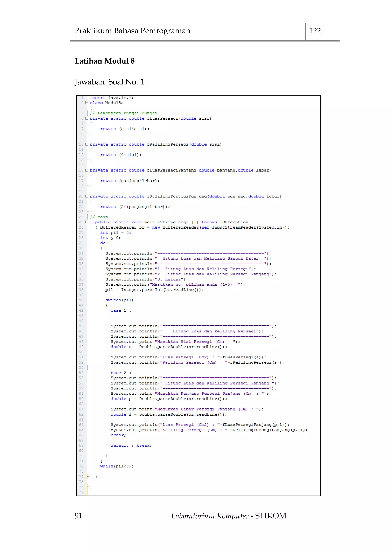This screenshot has height=554, width=392.
Task: Click the 'Jawaban Soal No. 1' text
Action: pyautogui.click(x=111, y=82)
